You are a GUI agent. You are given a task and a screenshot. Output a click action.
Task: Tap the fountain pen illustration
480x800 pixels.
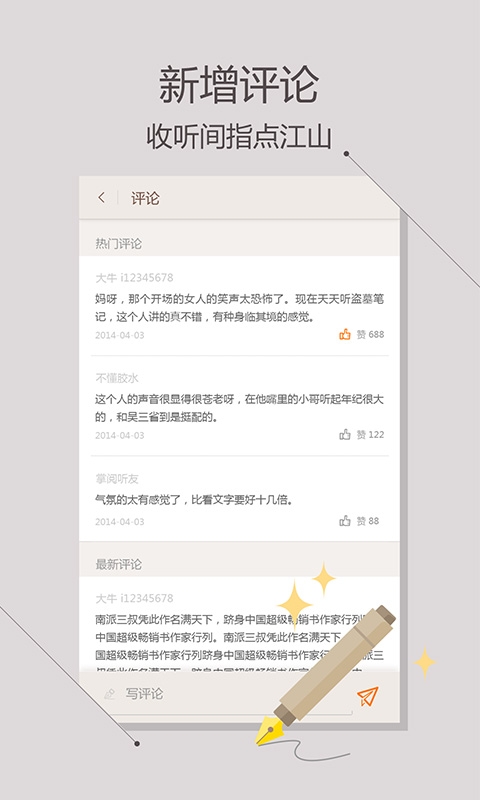[326, 673]
